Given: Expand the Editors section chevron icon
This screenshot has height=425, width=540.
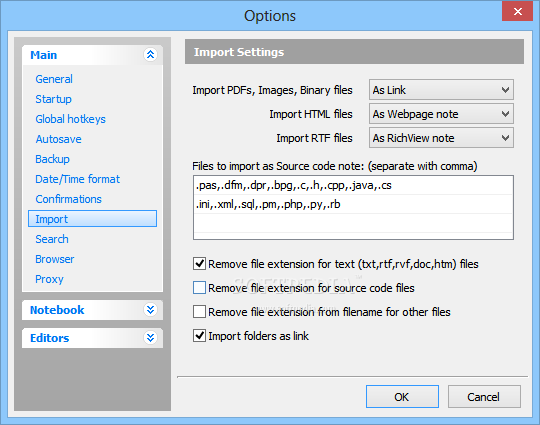Looking at the screenshot, I should [x=150, y=338].
